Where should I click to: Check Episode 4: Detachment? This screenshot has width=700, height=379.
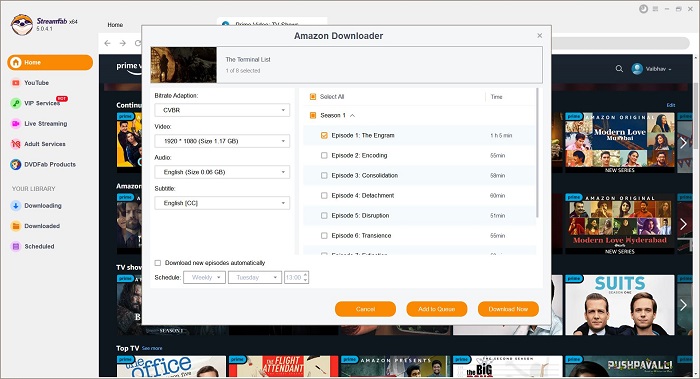[x=324, y=196]
